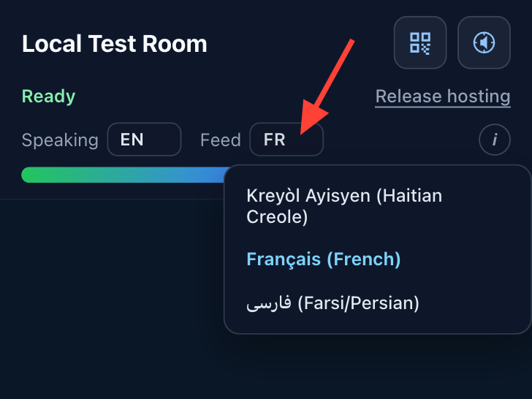Image resolution: width=532 pixels, height=399 pixels.
Task: Choose Français (French) from the list
Action: pyautogui.click(x=323, y=259)
